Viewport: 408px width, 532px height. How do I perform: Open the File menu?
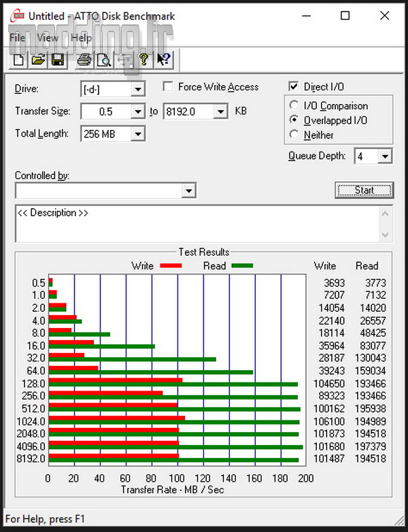(17, 37)
